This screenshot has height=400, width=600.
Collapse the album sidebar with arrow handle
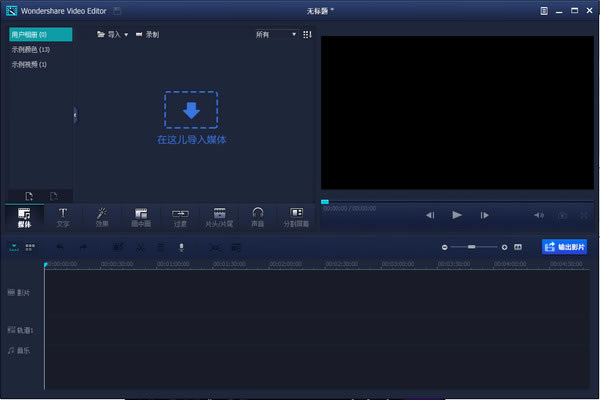[x=75, y=115]
